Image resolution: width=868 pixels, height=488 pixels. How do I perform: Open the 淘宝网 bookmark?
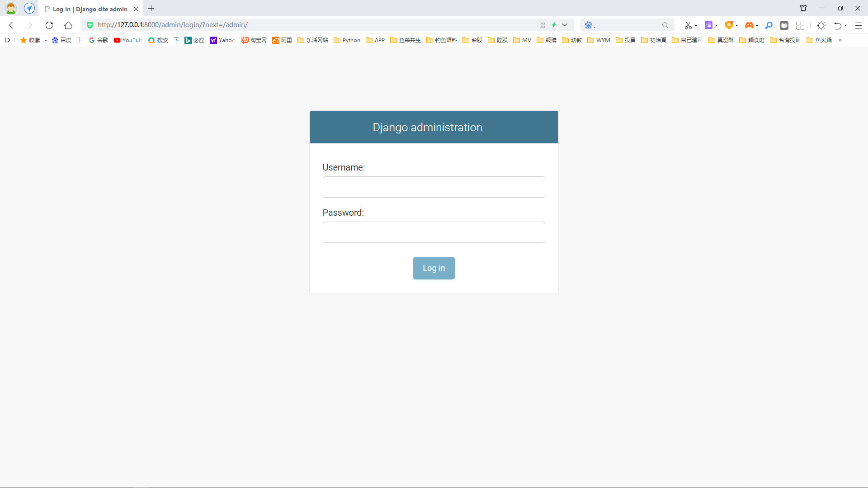coord(254,40)
